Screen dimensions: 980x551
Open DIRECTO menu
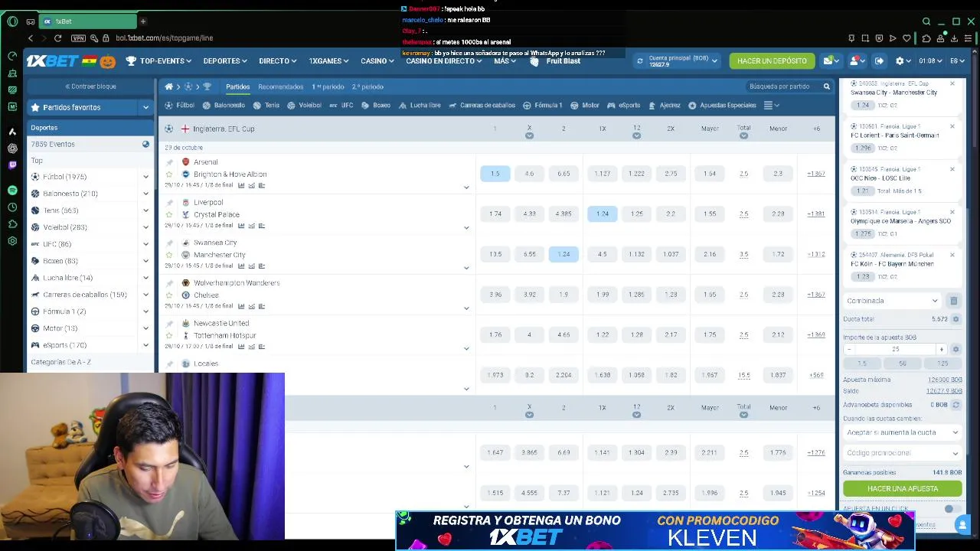pos(277,60)
